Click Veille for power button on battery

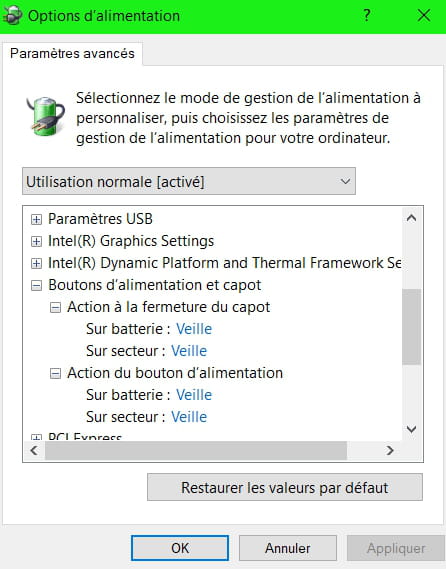[x=194, y=395]
